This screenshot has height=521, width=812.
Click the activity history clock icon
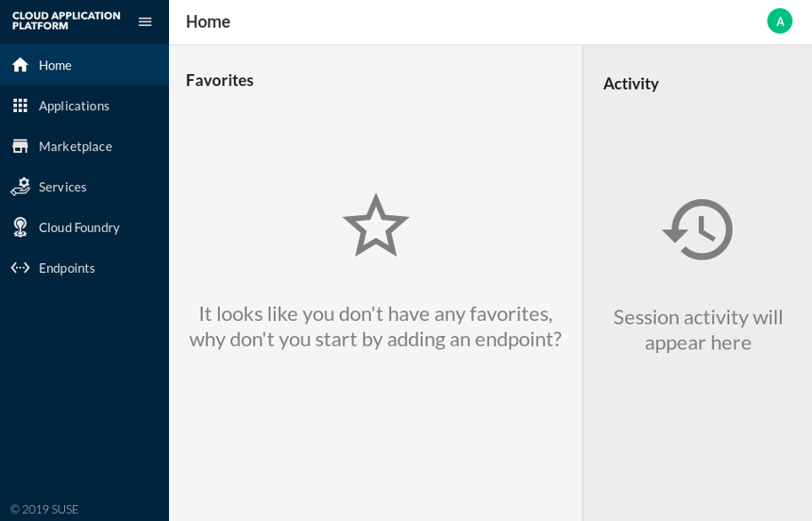698,229
